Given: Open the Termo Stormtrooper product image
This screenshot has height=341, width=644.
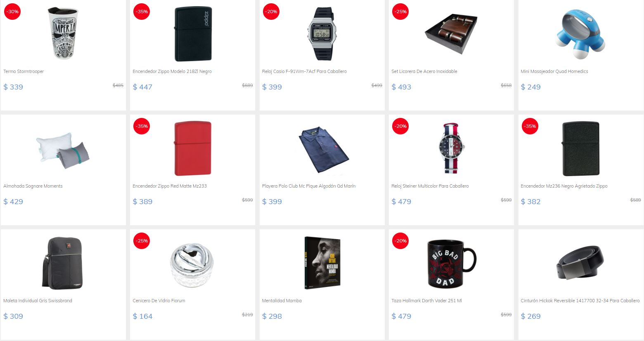Looking at the screenshot, I should [x=63, y=33].
